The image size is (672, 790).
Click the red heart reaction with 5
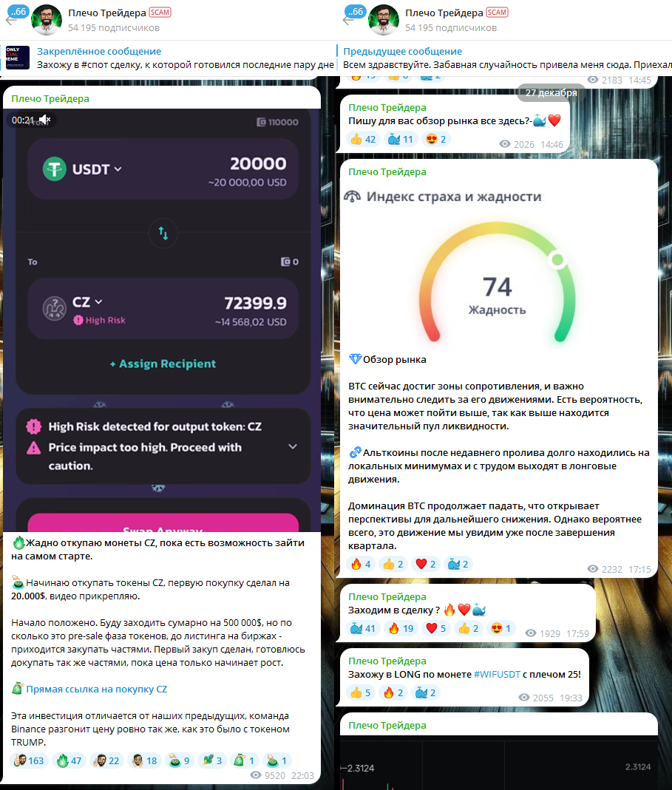click(436, 628)
